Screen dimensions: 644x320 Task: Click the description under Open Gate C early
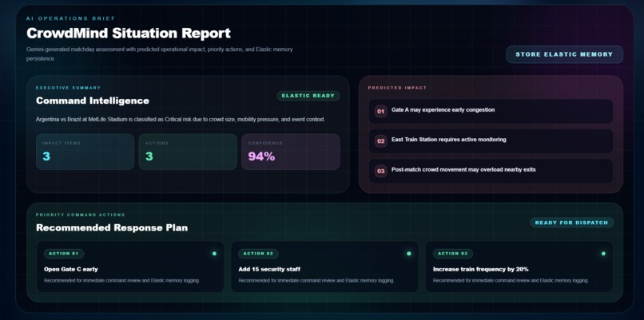[121, 281]
